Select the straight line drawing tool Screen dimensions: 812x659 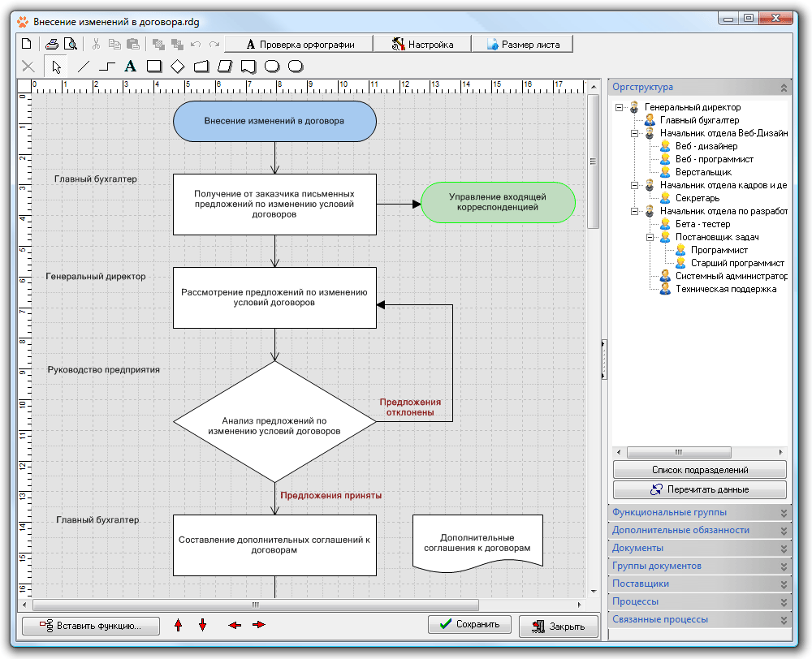click(83, 67)
